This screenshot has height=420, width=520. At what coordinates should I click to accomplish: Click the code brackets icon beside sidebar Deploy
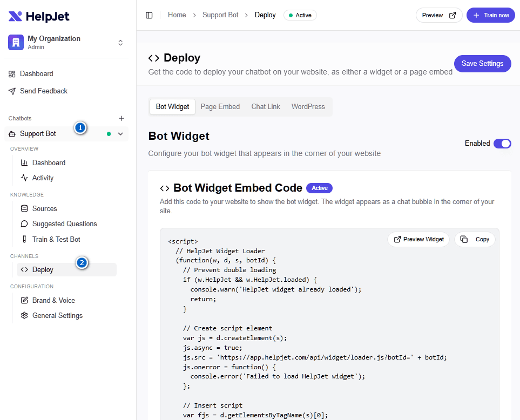(x=24, y=269)
